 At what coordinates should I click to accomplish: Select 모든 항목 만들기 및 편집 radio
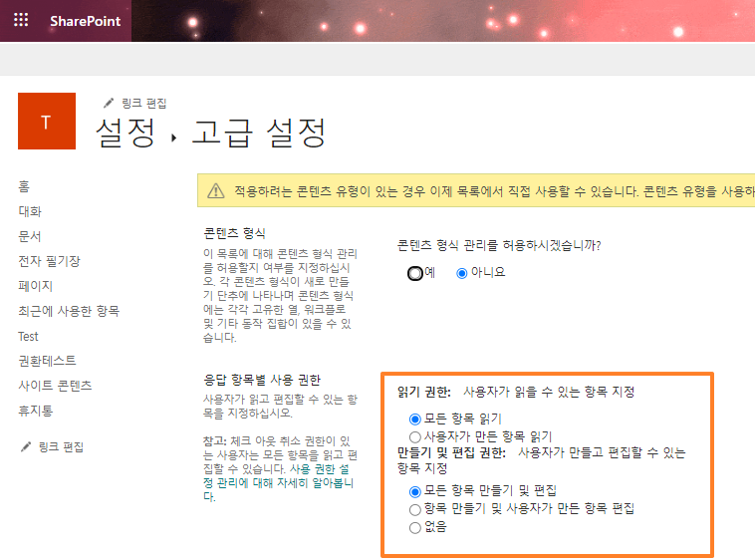414,492
